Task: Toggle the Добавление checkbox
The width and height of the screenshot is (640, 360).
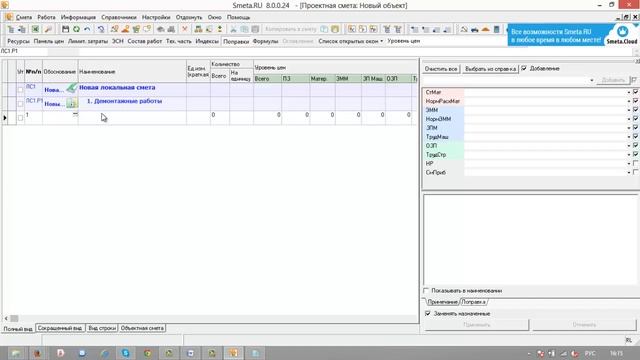Action: tap(524, 68)
